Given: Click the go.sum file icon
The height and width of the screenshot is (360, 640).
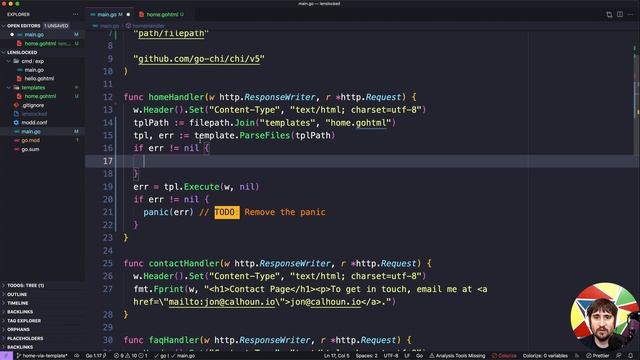Looking at the screenshot, I should pyautogui.click(x=16, y=149).
